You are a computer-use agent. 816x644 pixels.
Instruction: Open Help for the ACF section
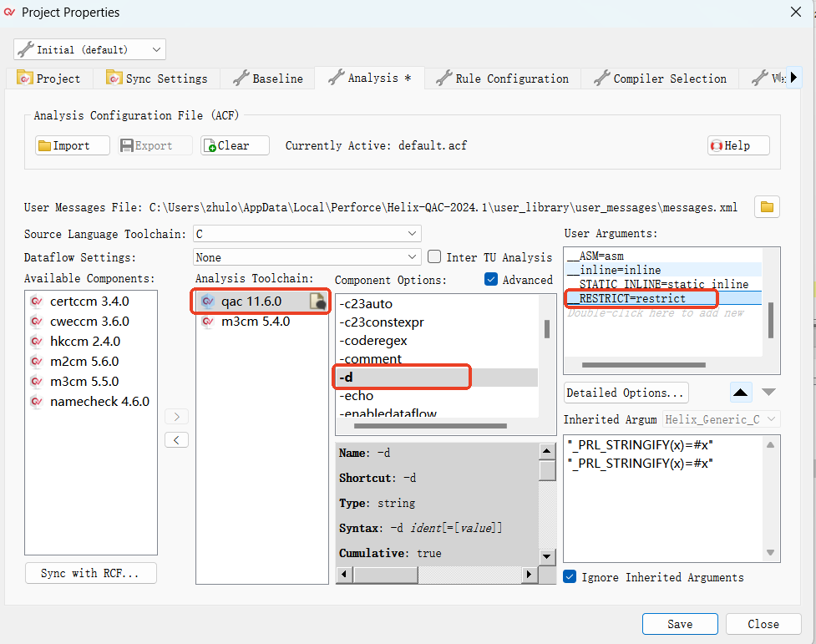[x=738, y=145]
